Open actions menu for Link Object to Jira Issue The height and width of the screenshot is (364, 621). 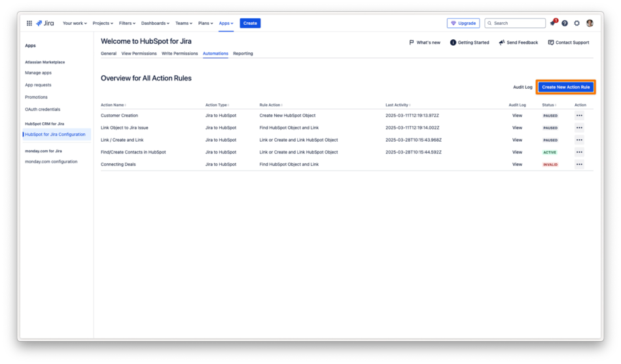[x=579, y=128]
